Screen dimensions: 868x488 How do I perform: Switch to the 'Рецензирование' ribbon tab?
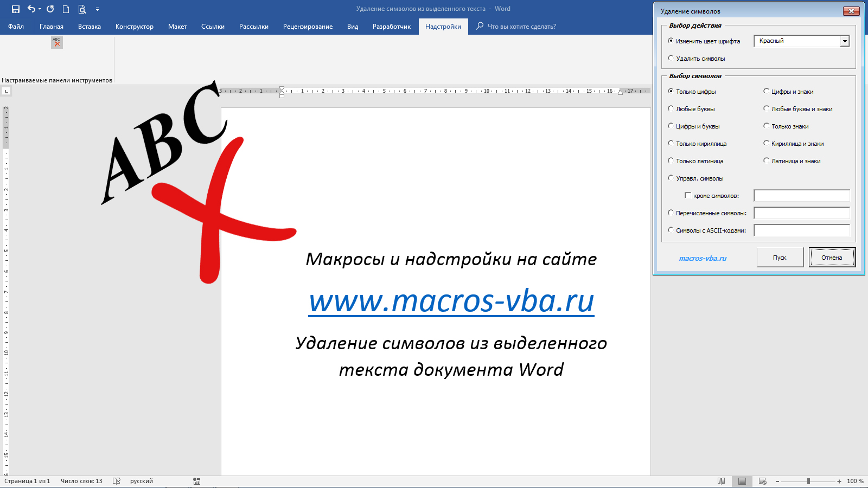(308, 26)
